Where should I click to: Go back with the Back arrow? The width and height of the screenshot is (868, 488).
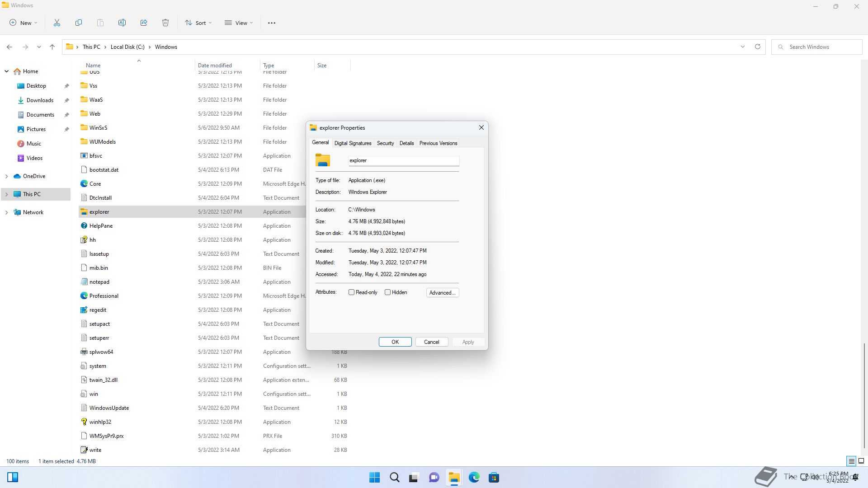9,47
